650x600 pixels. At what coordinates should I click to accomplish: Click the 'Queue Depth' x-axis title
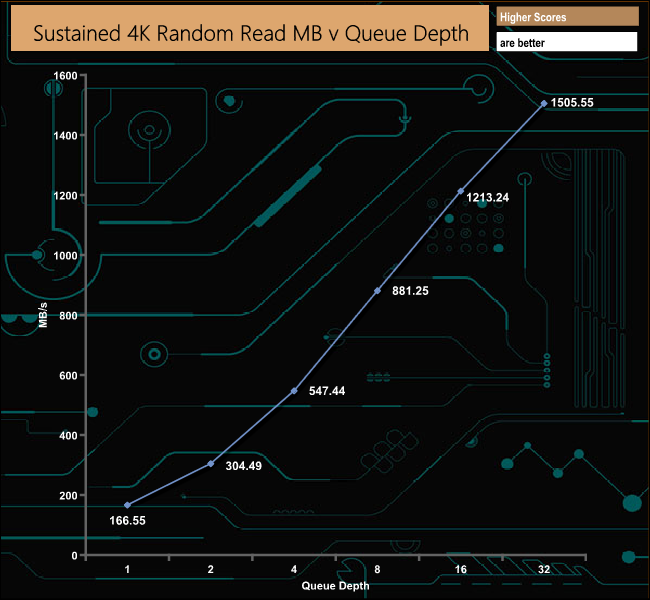(335, 586)
